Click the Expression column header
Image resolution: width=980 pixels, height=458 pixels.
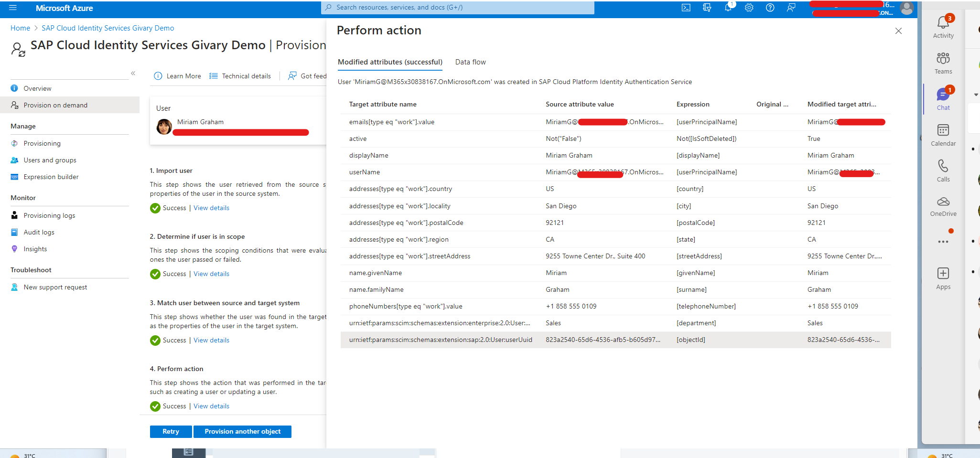(693, 104)
